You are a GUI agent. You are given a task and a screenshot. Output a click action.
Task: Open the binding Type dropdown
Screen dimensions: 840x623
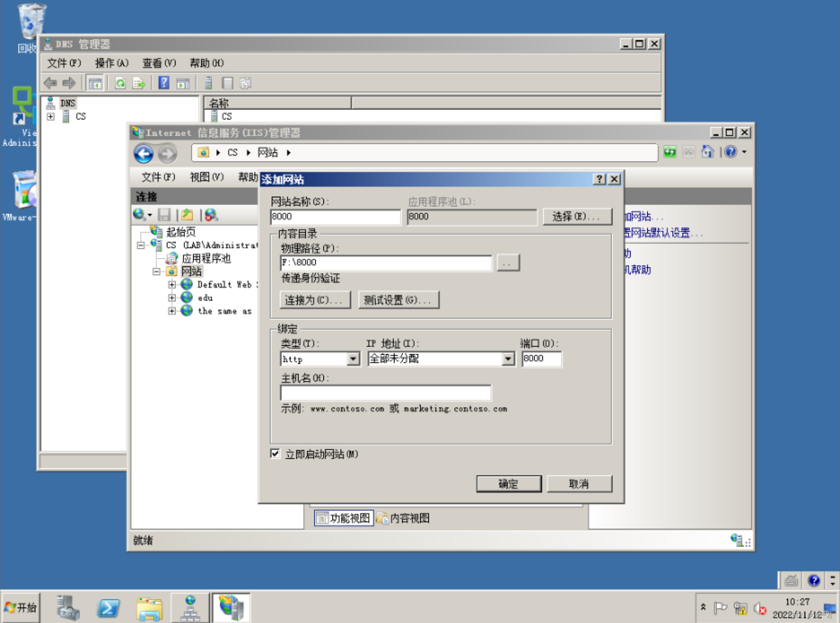pyautogui.click(x=353, y=359)
